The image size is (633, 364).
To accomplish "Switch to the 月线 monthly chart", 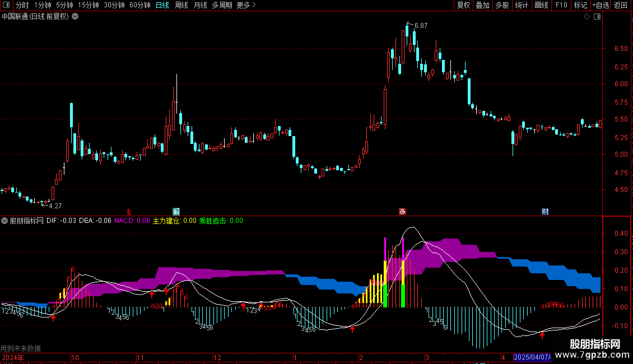I will click(x=200, y=5).
